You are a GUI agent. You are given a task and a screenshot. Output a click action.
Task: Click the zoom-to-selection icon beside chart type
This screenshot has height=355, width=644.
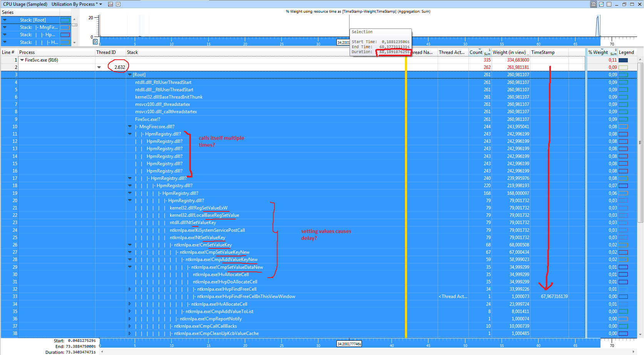[118, 4]
